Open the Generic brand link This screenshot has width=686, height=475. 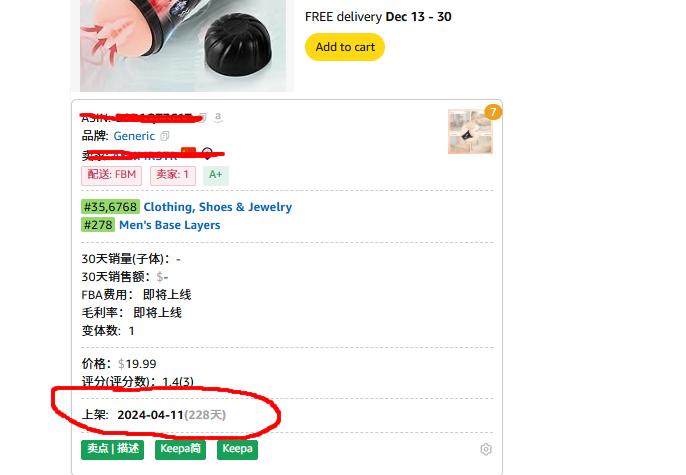(x=134, y=136)
